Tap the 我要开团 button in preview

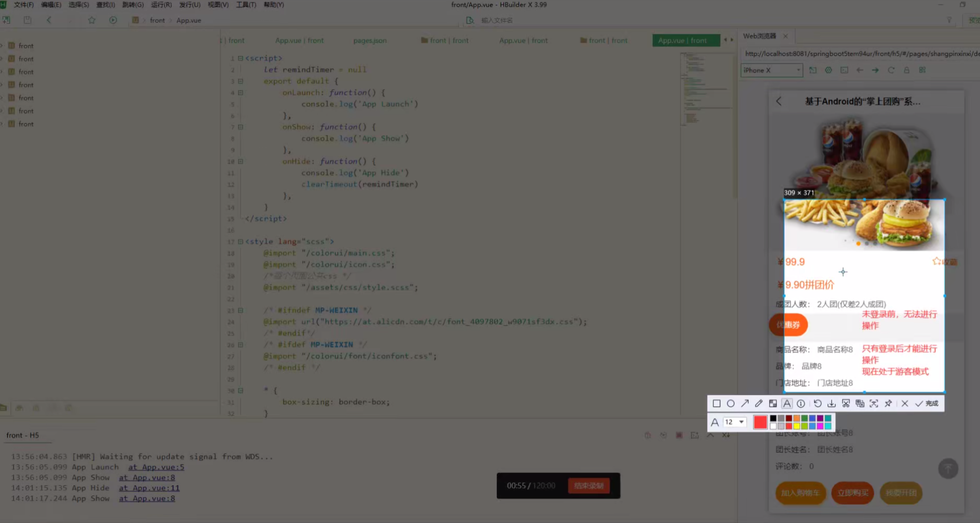(x=901, y=493)
